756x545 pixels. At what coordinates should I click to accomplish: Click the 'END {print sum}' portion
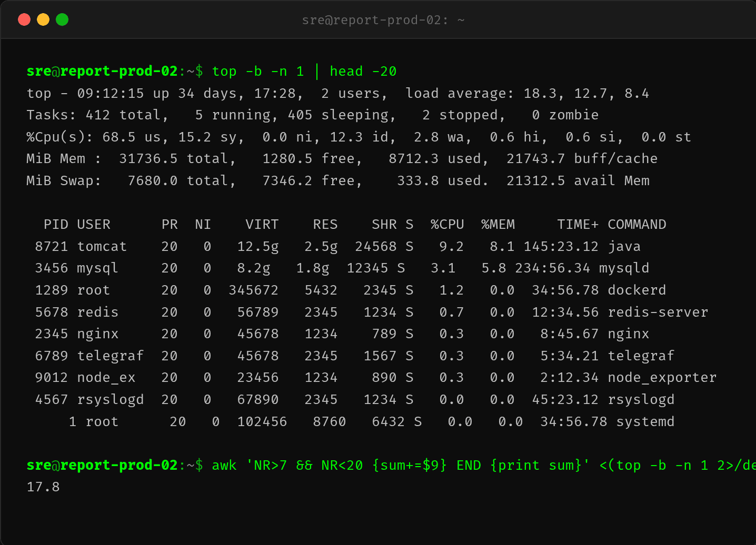pyautogui.click(x=519, y=466)
